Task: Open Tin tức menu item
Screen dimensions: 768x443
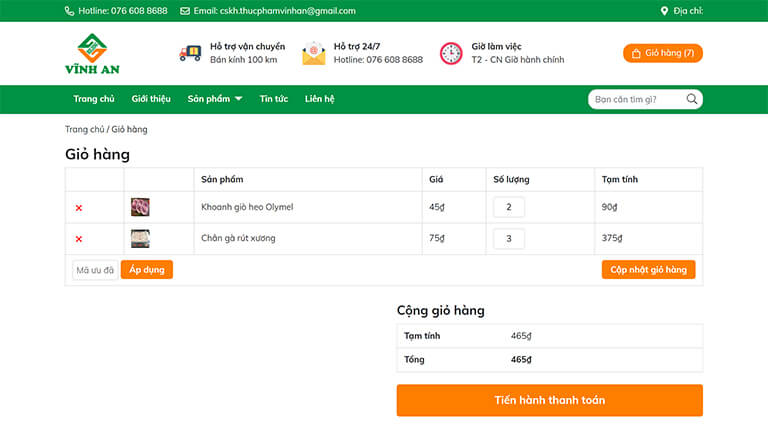Action: point(273,99)
